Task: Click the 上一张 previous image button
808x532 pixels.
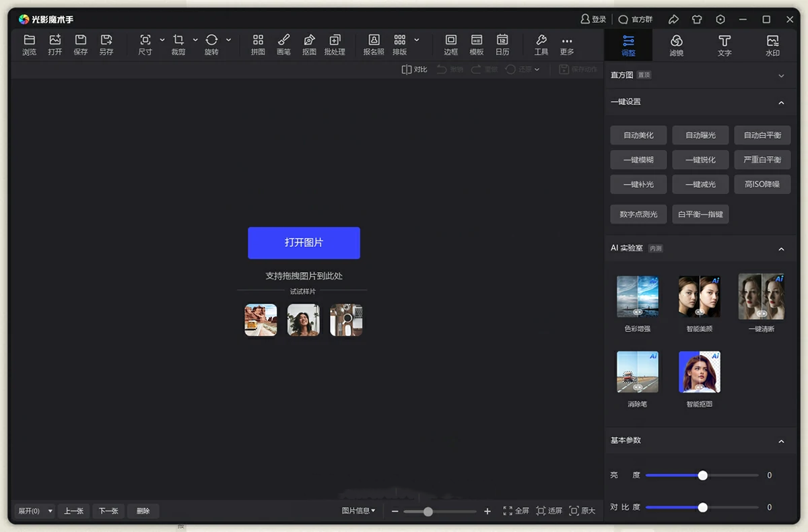Action: click(74, 511)
